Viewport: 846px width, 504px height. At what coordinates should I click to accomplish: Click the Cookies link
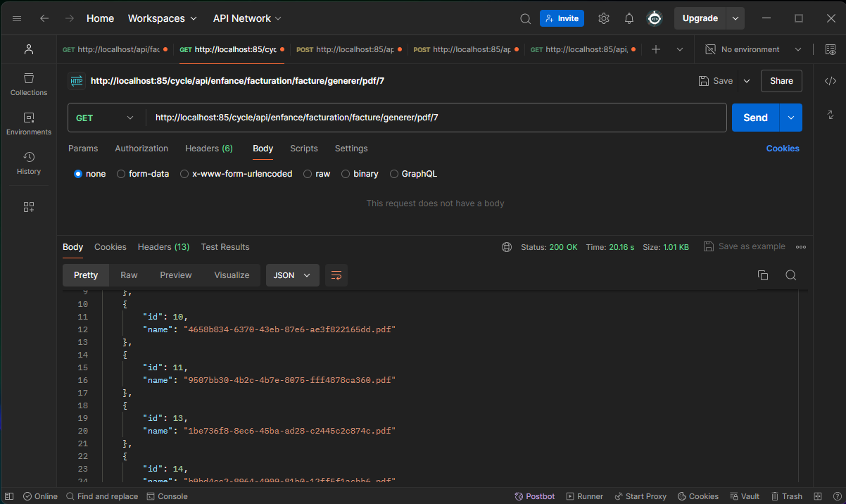[782, 149]
